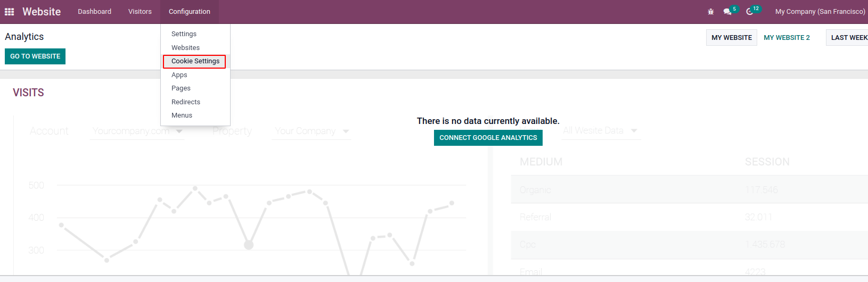Select the MY WEBSITE button
The width and height of the screenshot is (868, 282).
tap(732, 38)
